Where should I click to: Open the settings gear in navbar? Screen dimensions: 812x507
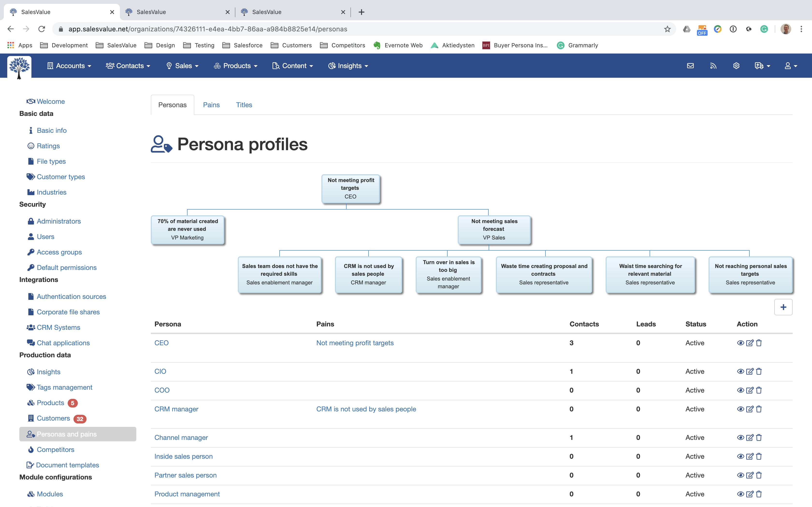pyautogui.click(x=736, y=66)
